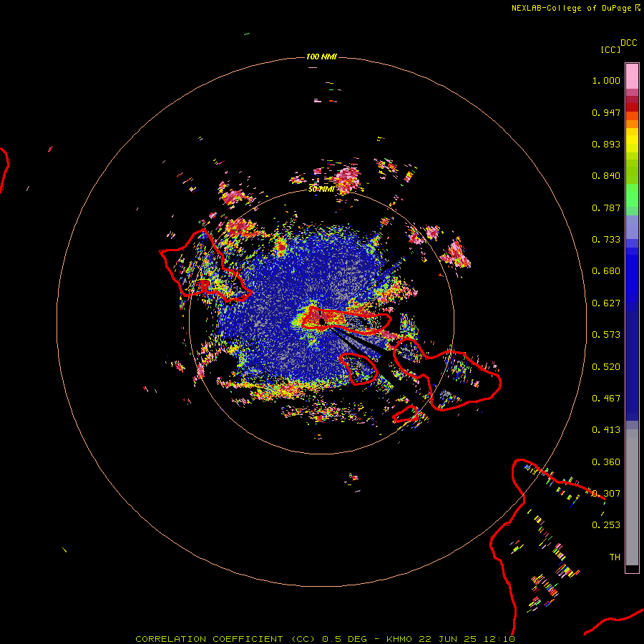644x644 pixels.
Task: Click the Correlation Coefficient KHMO caption
Action: (325, 639)
